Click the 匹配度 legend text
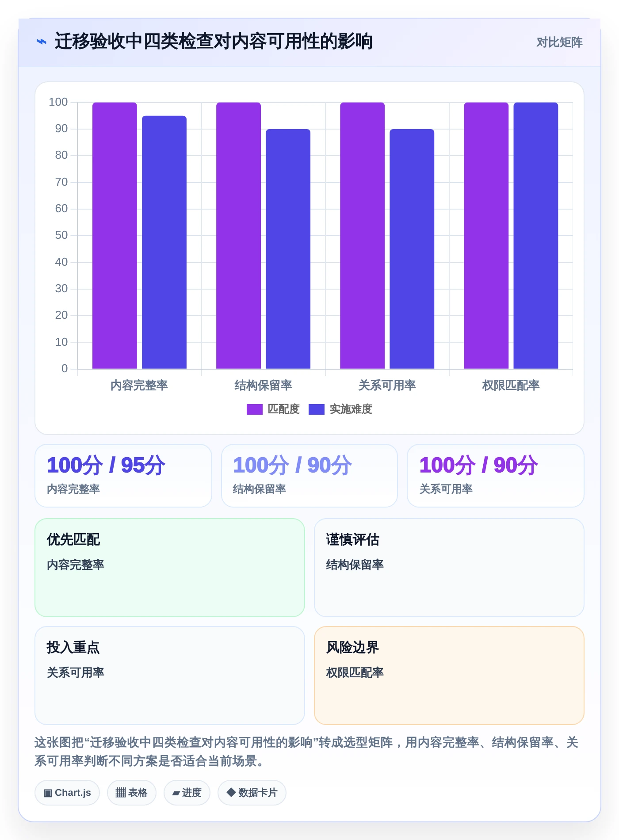 (284, 409)
